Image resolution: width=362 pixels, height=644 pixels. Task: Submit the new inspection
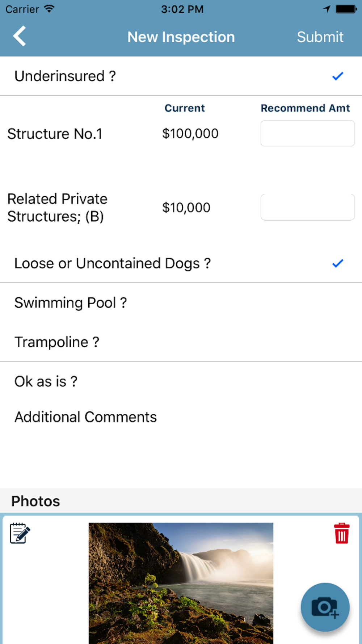[x=320, y=37]
